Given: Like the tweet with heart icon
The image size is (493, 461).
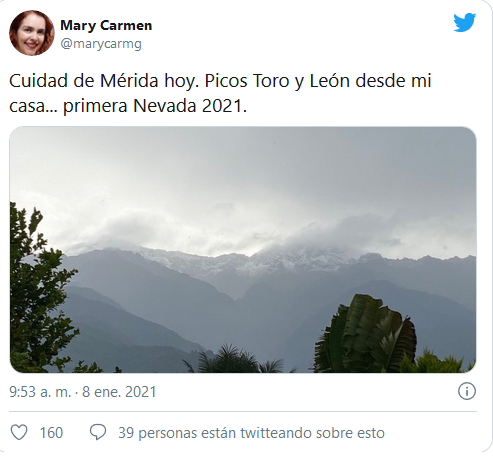Looking at the screenshot, I should 19,432.
